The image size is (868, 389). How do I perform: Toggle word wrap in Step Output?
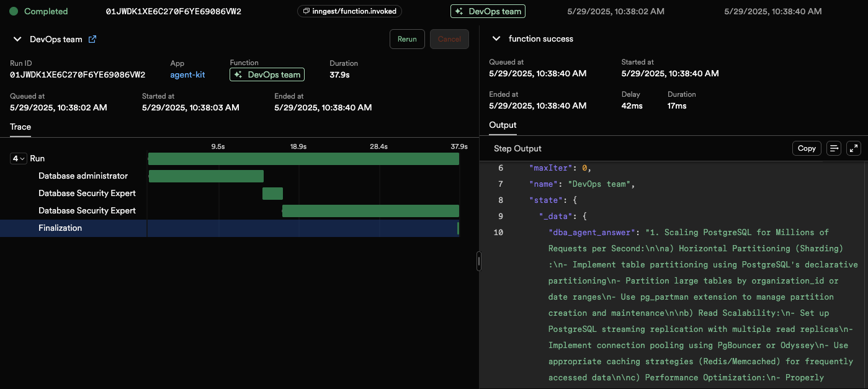pos(834,148)
